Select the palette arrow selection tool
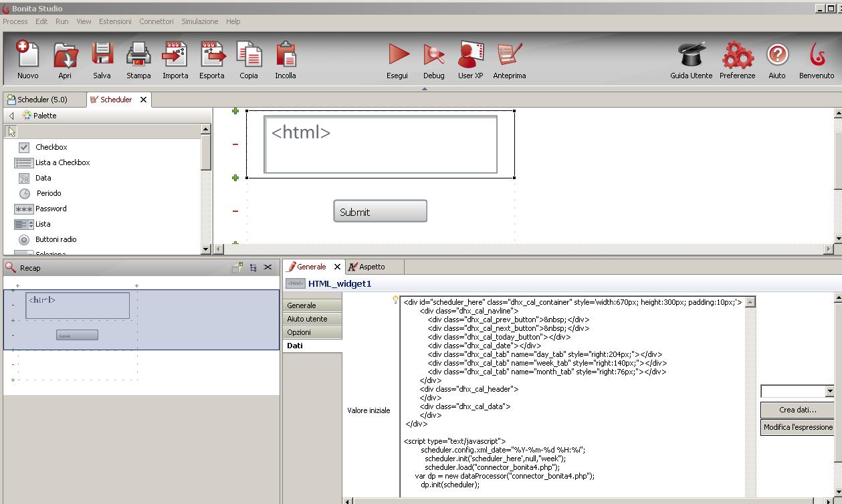 pos(11,132)
